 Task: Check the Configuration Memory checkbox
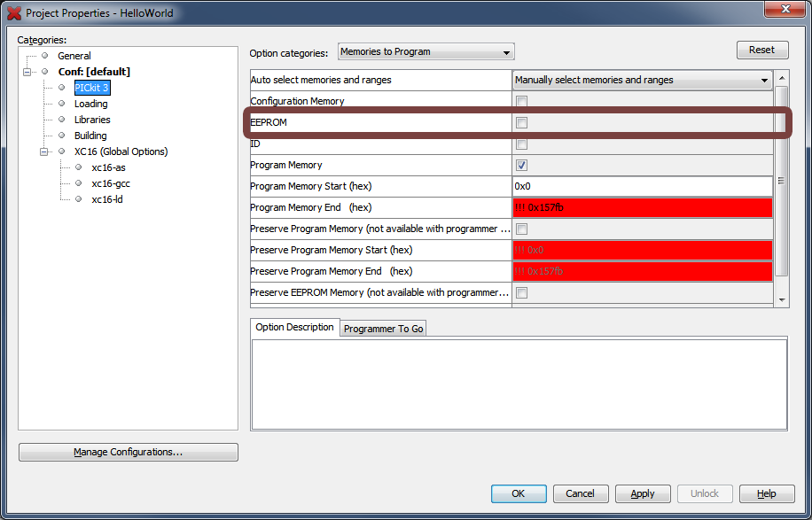click(522, 101)
